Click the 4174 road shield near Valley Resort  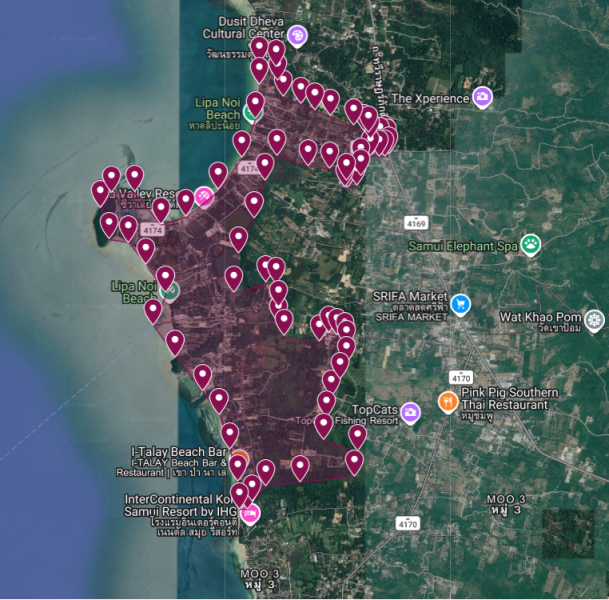pyautogui.click(x=153, y=230)
